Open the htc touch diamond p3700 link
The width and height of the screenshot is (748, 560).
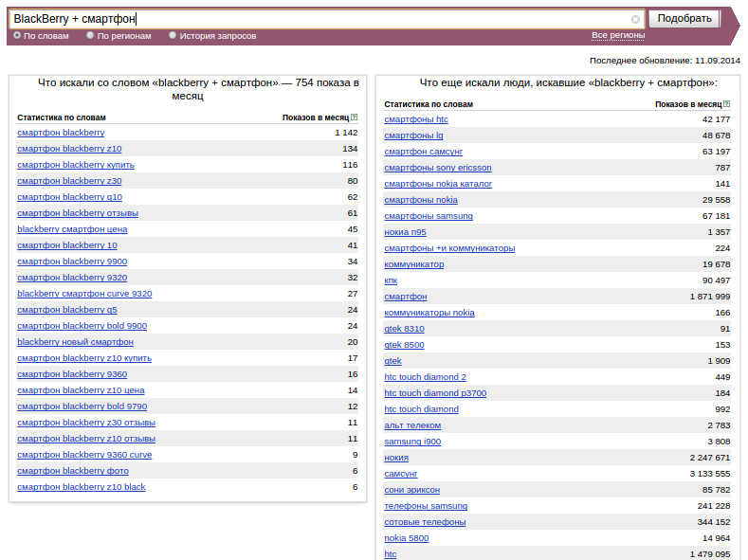(x=435, y=393)
